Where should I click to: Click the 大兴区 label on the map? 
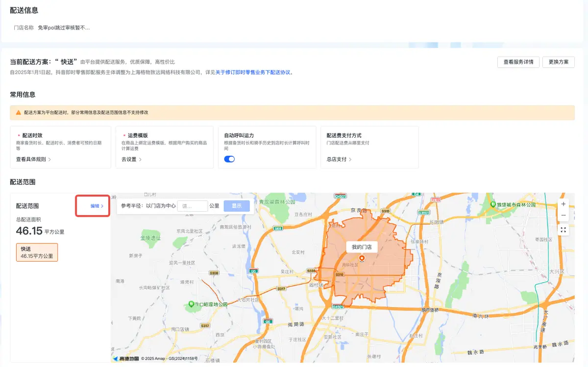coord(557,271)
